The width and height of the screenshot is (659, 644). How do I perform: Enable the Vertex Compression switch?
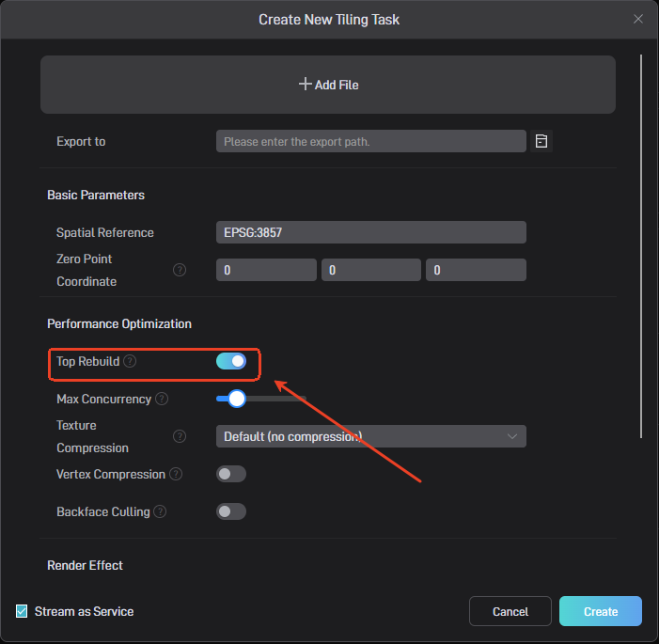231,474
